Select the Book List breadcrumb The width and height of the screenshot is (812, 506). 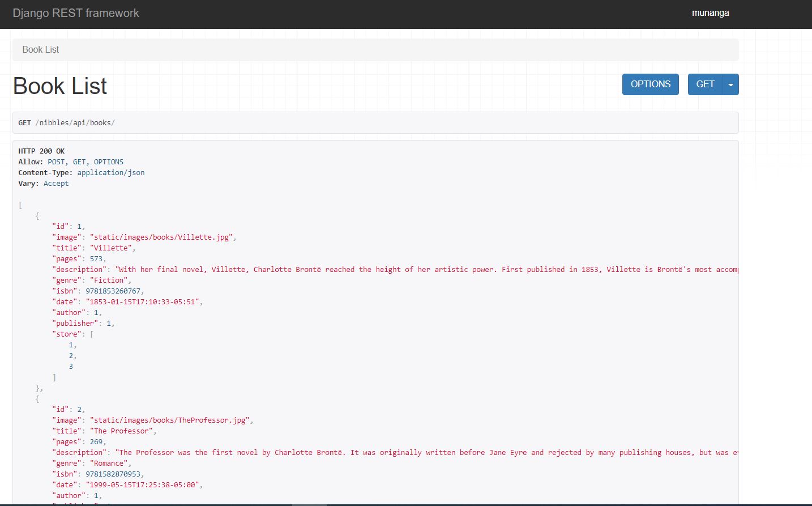point(41,50)
